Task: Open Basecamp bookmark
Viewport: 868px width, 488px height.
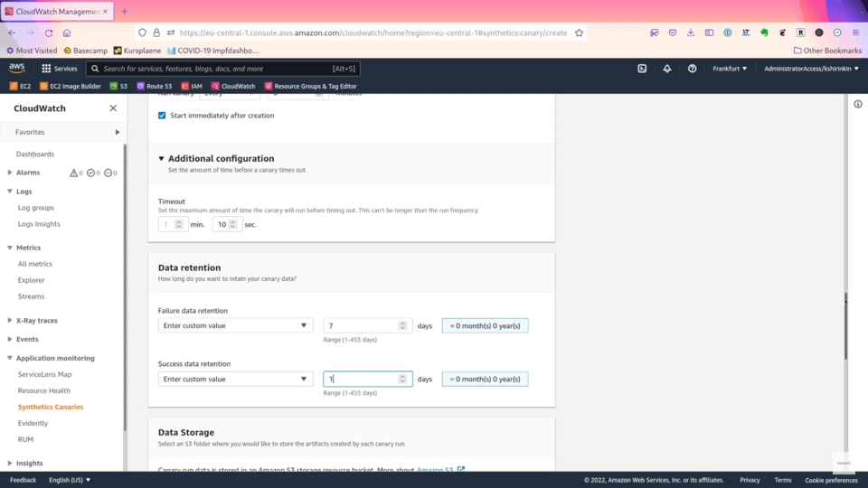Action: click(86, 51)
